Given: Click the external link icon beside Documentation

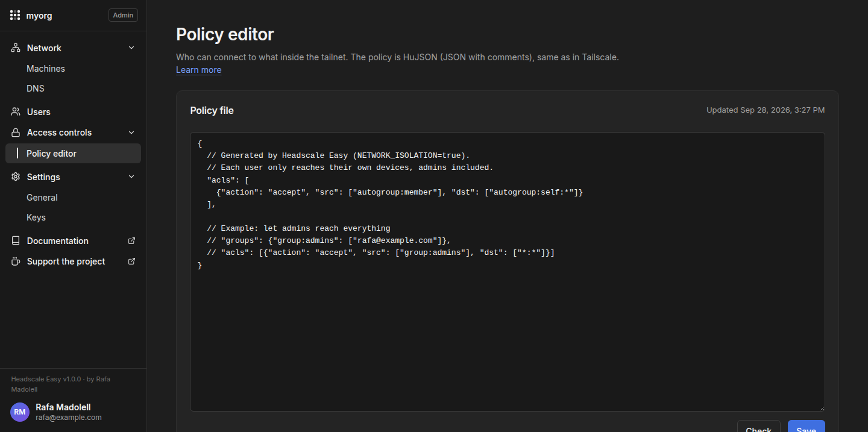Looking at the screenshot, I should point(132,241).
